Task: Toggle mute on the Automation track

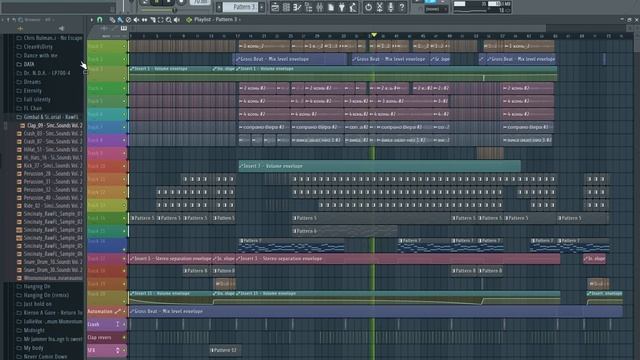Action: [x=124, y=311]
